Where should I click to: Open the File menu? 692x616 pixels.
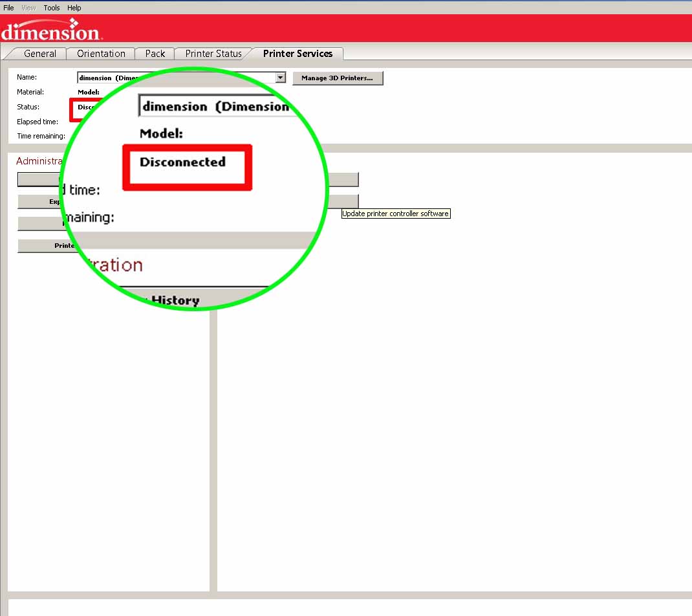coord(8,8)
